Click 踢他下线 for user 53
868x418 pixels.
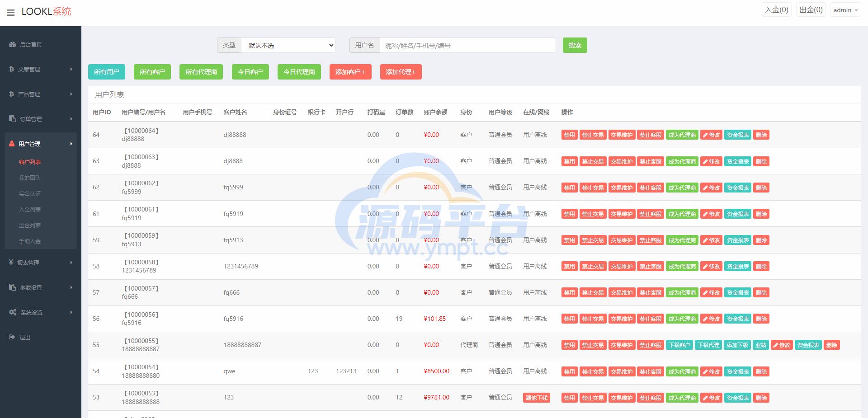click(537, 398)
